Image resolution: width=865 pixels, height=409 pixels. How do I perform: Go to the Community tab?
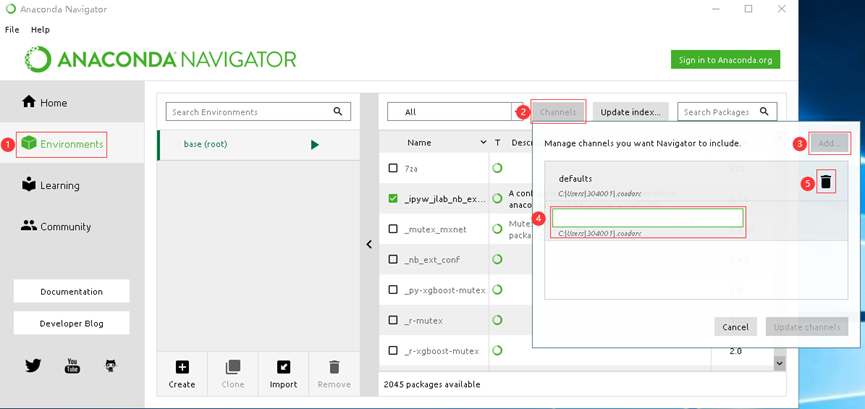coord(56,226)
